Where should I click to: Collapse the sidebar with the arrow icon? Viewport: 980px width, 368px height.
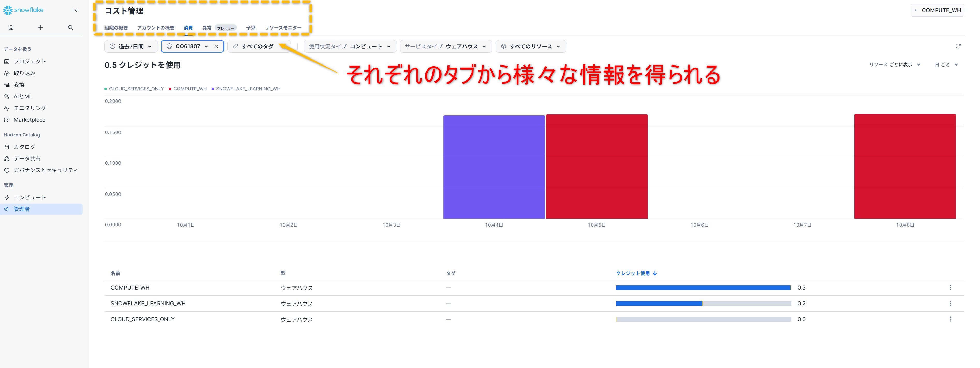coord(76,10)
